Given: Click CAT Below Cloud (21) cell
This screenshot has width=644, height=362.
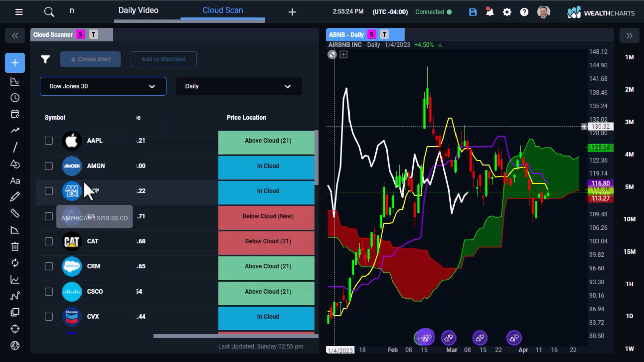Looking at the screenshot, I should pos(266,243).
